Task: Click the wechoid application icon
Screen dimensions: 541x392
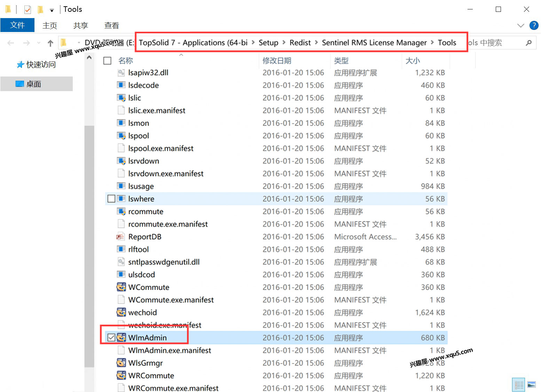Action: tap(121, 312)
